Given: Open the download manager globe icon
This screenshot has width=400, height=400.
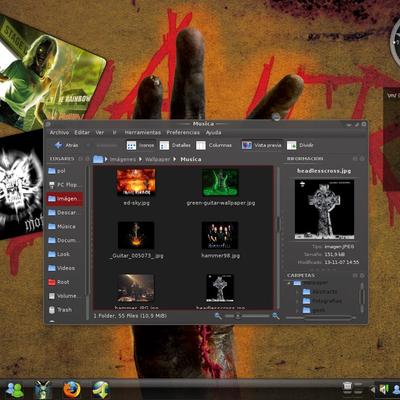Looking at the screenshot, I should tap(101, 389).
